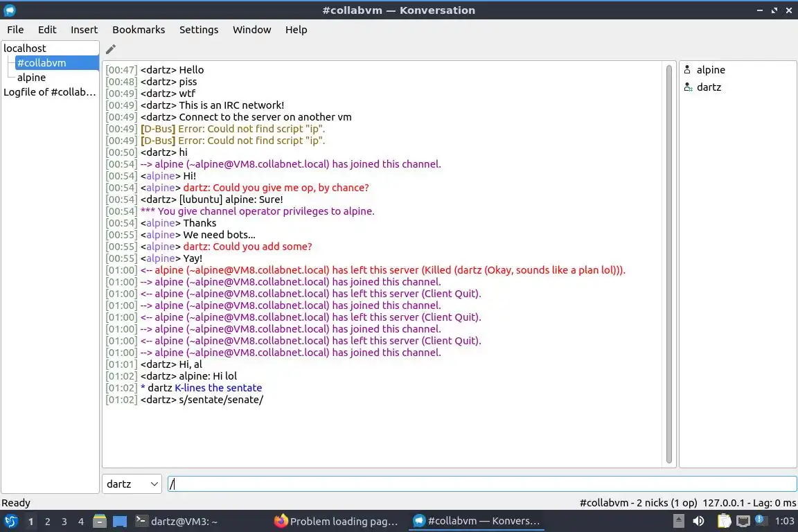Click the message input field
This screenshot has height=532, width=798.
pos(482,484)
